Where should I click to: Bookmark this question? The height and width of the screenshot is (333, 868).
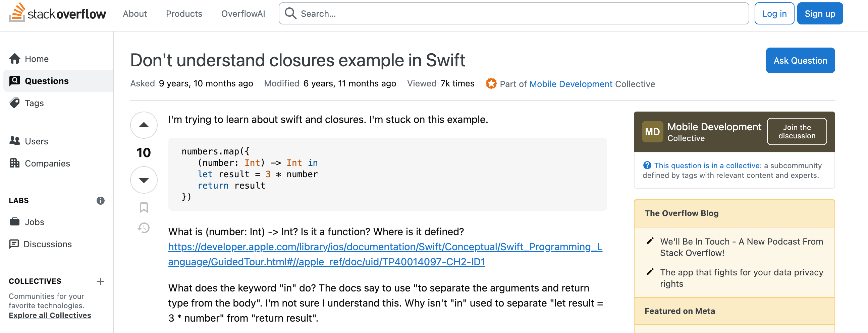(x=144, y=207)
